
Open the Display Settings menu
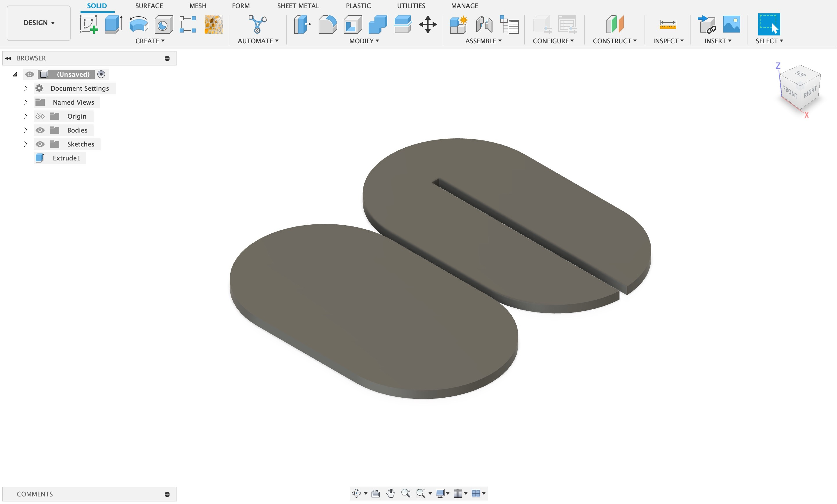(x=442, y=493)
